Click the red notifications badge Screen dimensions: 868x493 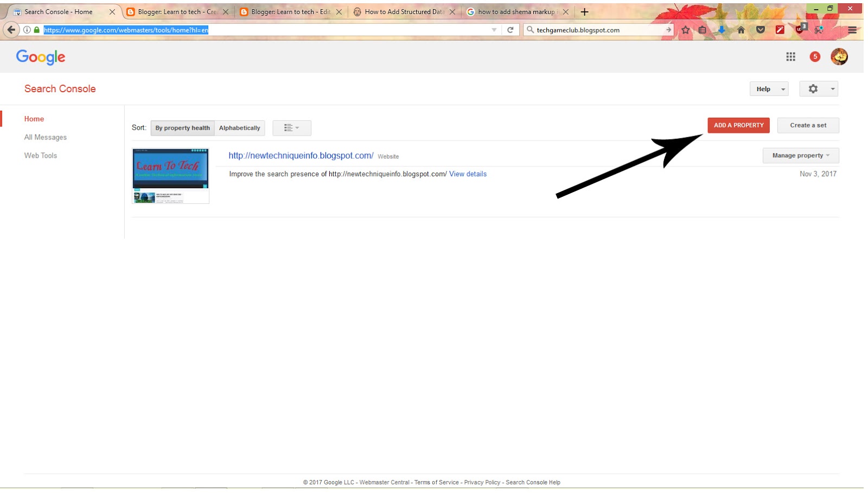814,56
